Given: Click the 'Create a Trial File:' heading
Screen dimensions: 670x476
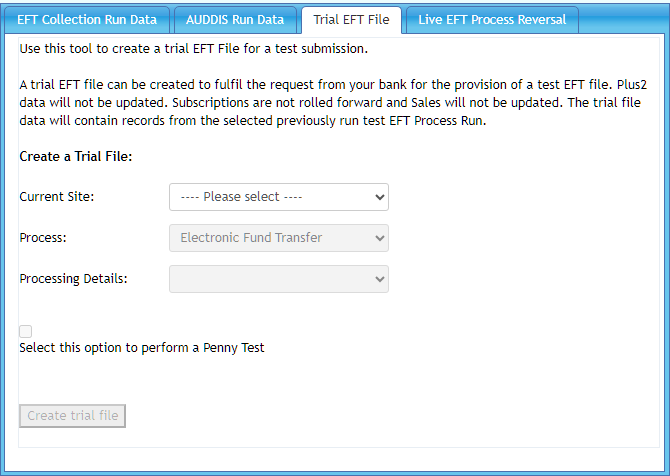Looking at the screenshot, I should tap(76, 156).
